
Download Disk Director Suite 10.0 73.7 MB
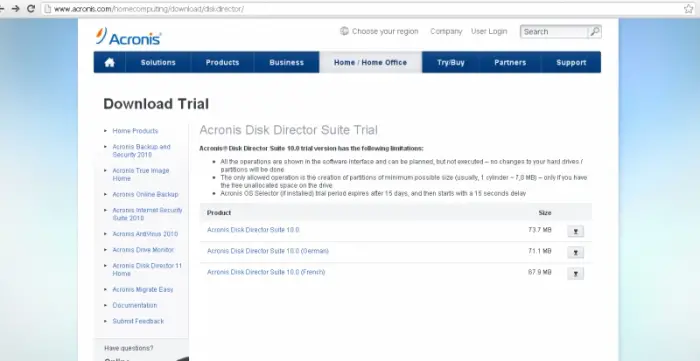575,231
